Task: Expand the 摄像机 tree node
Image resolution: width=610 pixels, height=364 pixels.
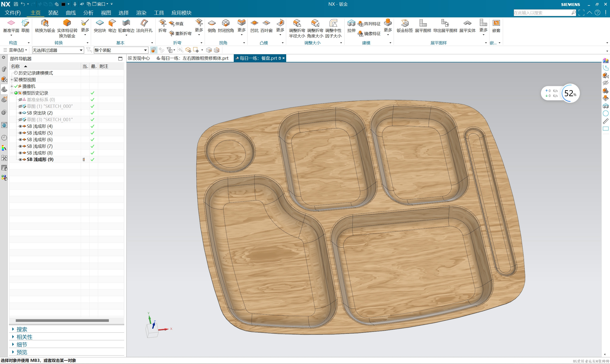Action: click(x=11, y=86)
